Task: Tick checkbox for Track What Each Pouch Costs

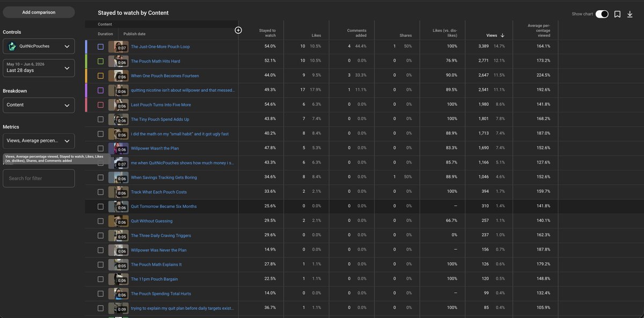Action: pos(100,192)
